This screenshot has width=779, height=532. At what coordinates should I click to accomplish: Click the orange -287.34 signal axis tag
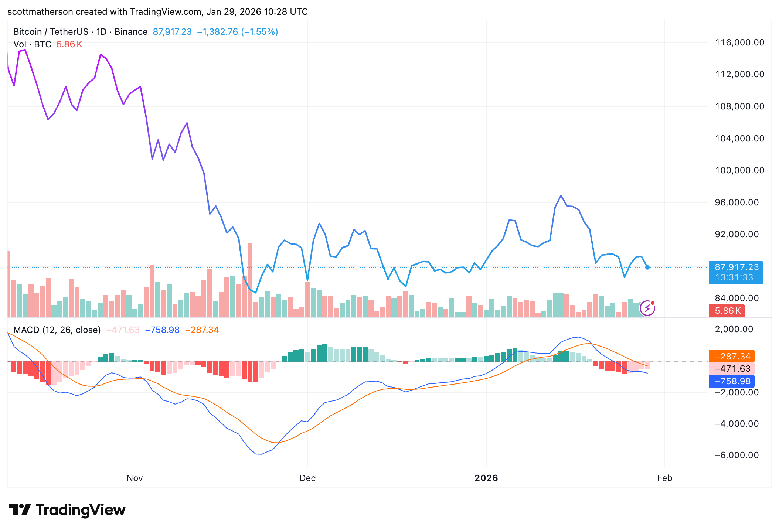point(731,357)
